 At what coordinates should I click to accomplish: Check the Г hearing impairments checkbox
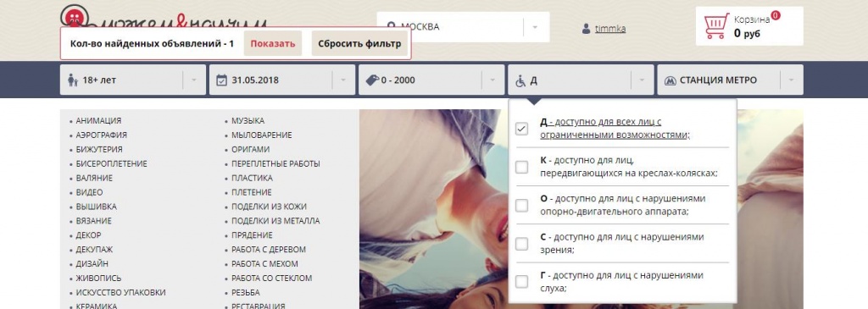521,282
